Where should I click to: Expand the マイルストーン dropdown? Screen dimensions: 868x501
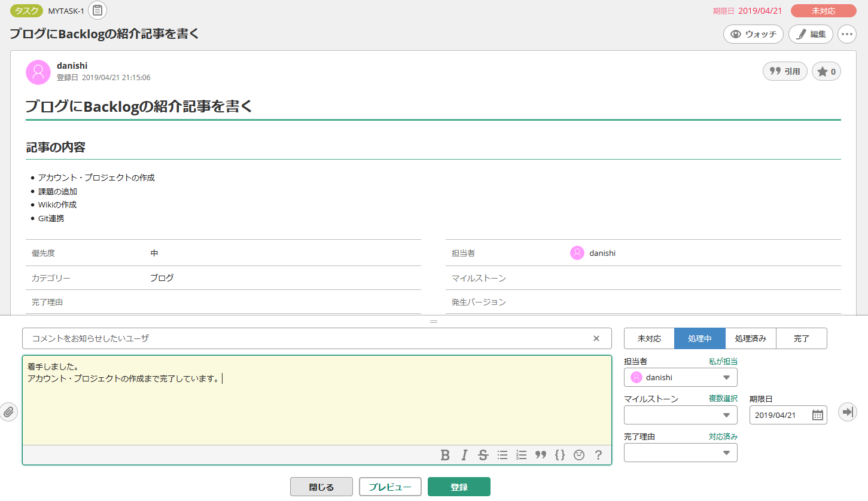point(680,415)
